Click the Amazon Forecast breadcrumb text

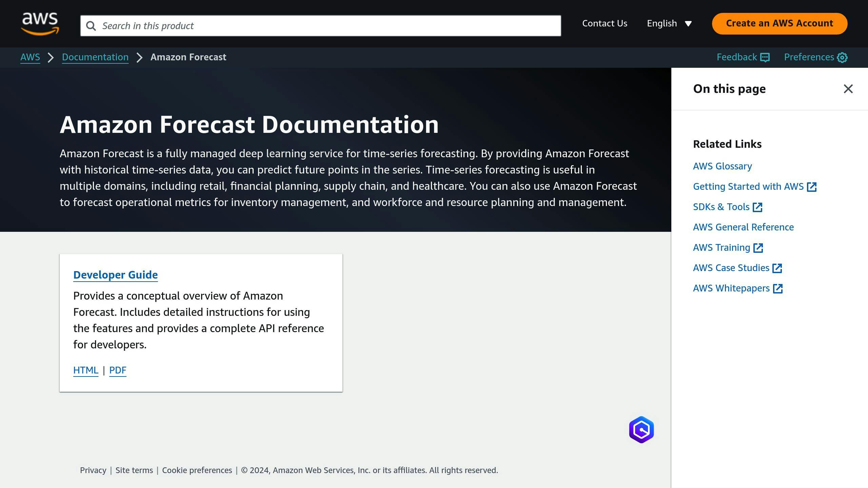click(188, 57)
